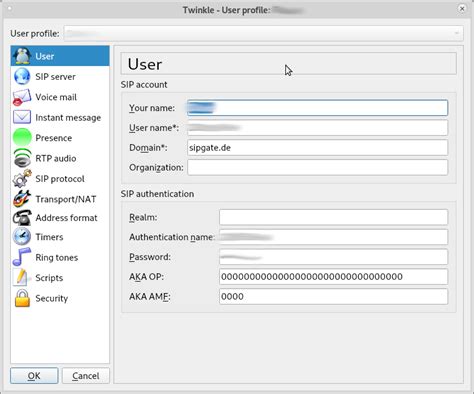This screenshot has width=474, height=394.
Task: Select SIP protocol in the sidebar
Action: pyautogui.click(x=60, y=179)
